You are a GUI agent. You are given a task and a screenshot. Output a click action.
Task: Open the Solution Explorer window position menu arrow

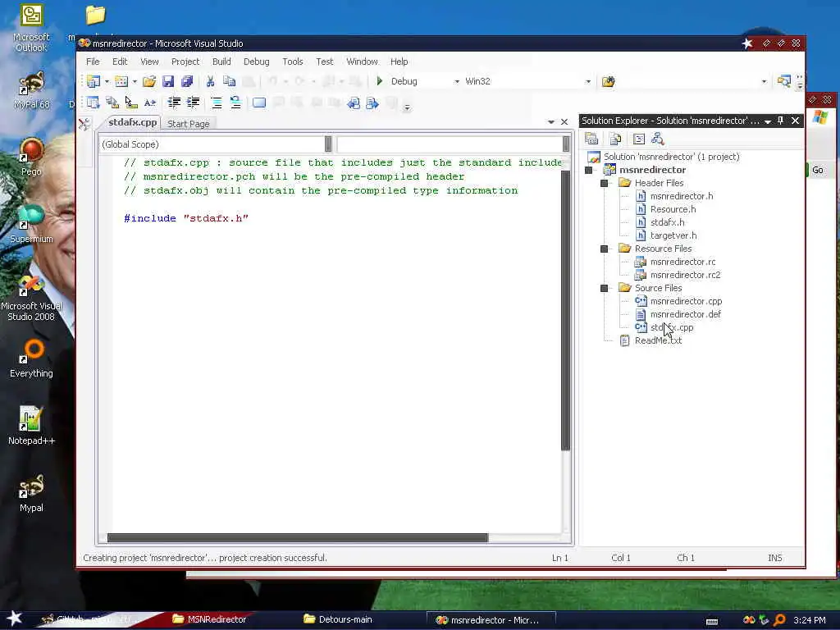coord(768,121)
